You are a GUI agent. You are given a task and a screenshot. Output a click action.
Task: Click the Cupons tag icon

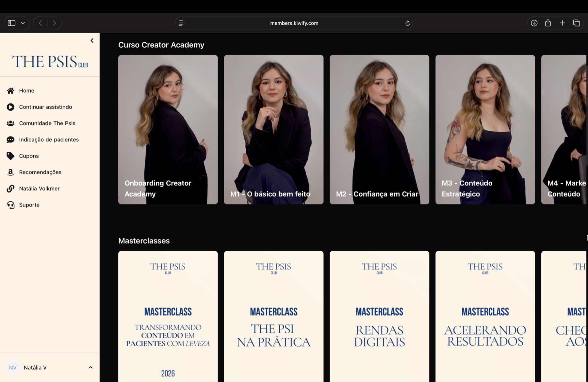(10, 156)
